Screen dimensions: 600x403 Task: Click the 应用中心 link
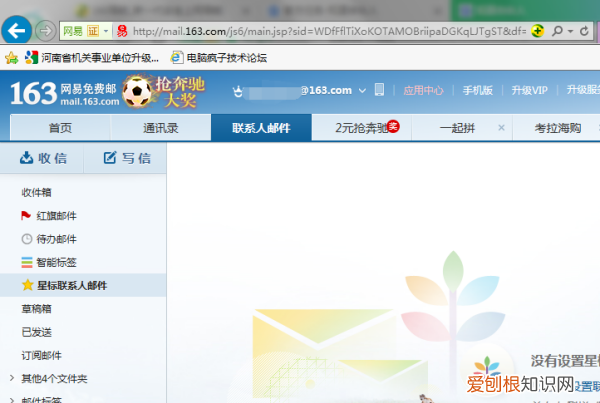(423, 91)
